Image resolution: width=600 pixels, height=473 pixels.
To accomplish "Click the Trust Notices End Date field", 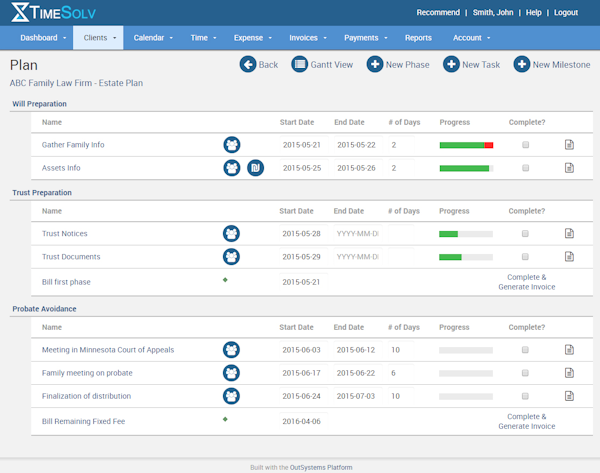I will click(357, 233).
